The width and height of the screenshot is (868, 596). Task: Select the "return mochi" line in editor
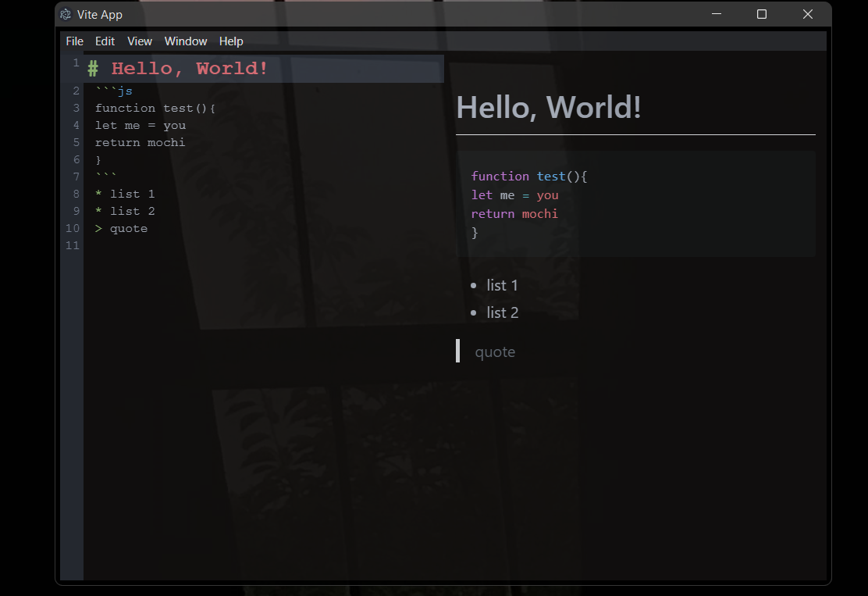tap(141, 142)
